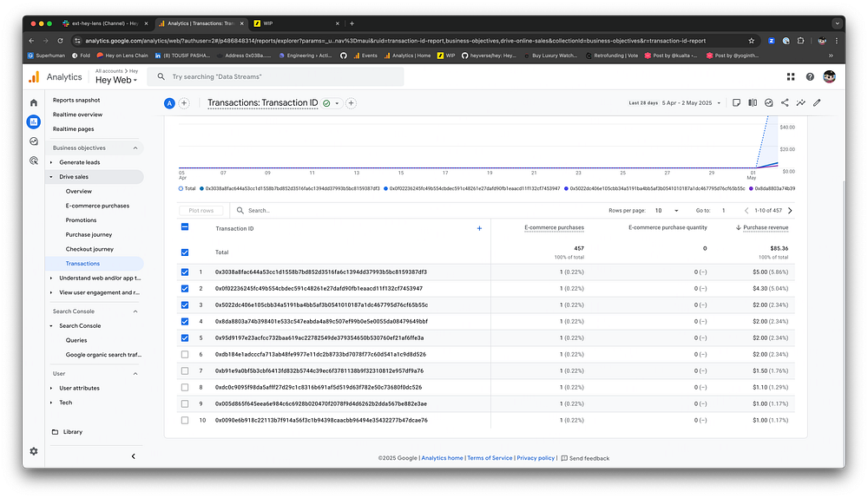Open the Help question mark icon
The image size is (868, 498).
810,77
